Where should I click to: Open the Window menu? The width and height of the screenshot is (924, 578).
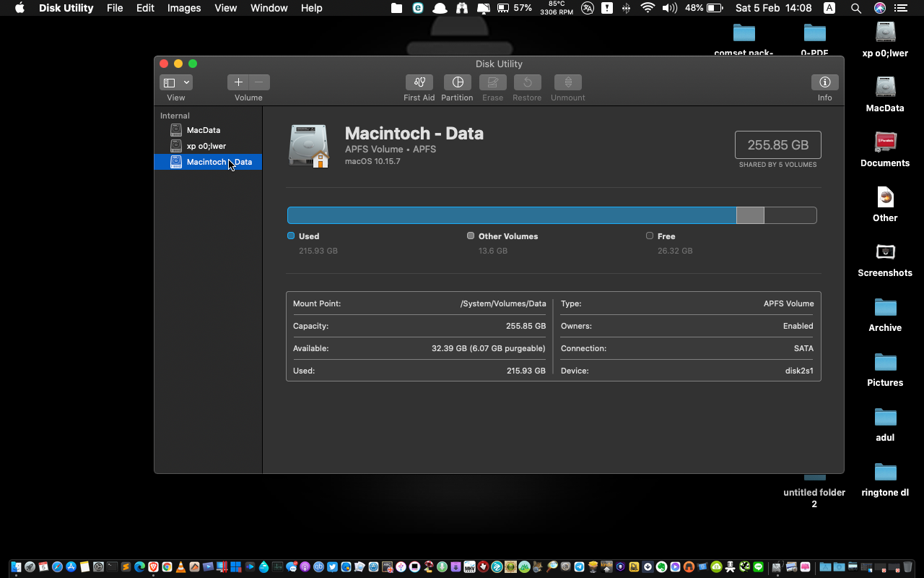tap(269, 8)
